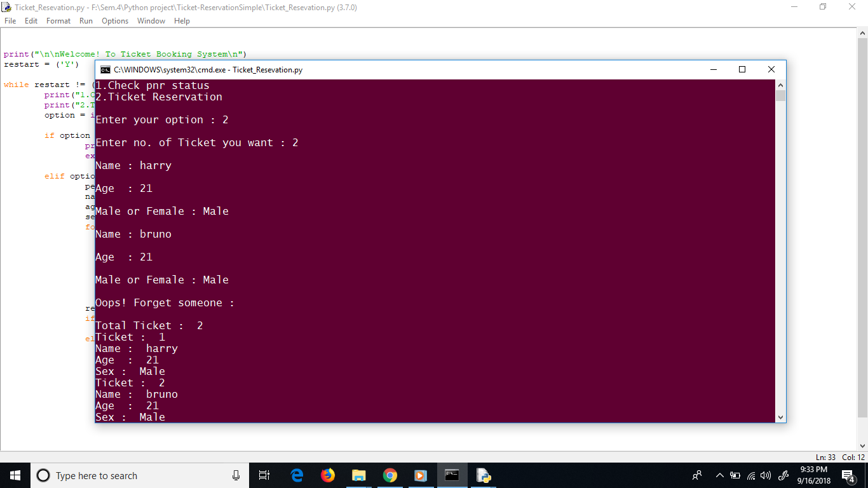Image resolution: width=868 pixels, height=488 pixels.
Task: Click the console scrollbar thumb
Action: pyautogui.click(x=780, y=96)
